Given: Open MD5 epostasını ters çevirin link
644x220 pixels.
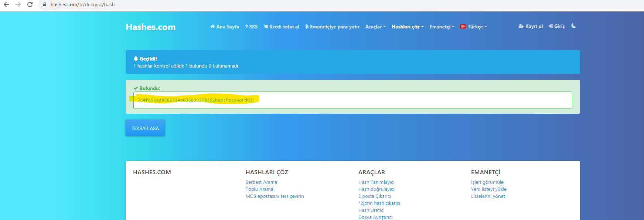Looking at the screenshot, I should click(x=275, y=196).
